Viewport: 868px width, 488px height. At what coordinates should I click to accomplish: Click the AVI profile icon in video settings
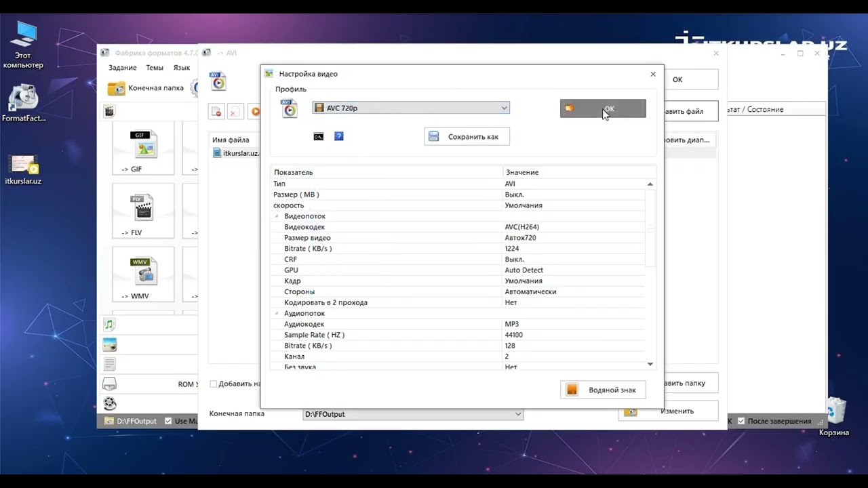point(290,108)
